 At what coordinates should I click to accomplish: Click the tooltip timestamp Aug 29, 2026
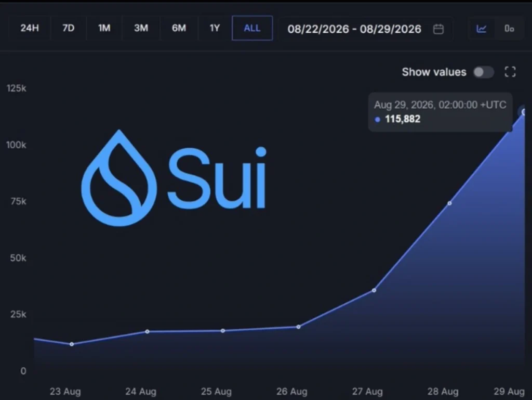click(x=440, y=105)
